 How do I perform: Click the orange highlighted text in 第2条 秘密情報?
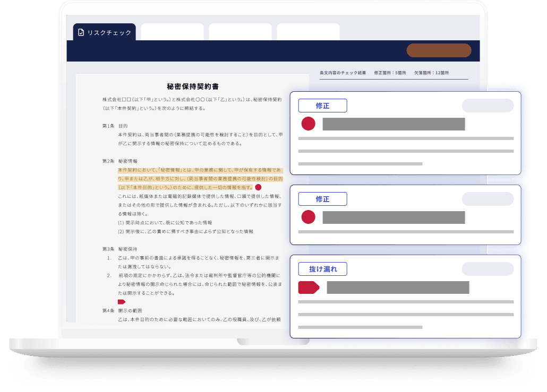(x=200, y=179)
